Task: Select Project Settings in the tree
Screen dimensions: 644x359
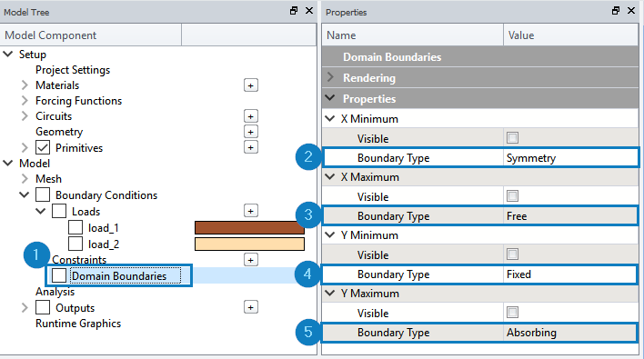Action: (73, 70)
